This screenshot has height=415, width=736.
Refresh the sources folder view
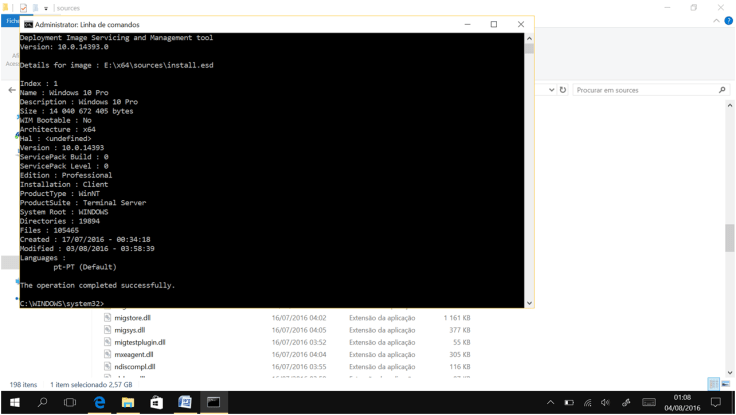pos(563,90)
